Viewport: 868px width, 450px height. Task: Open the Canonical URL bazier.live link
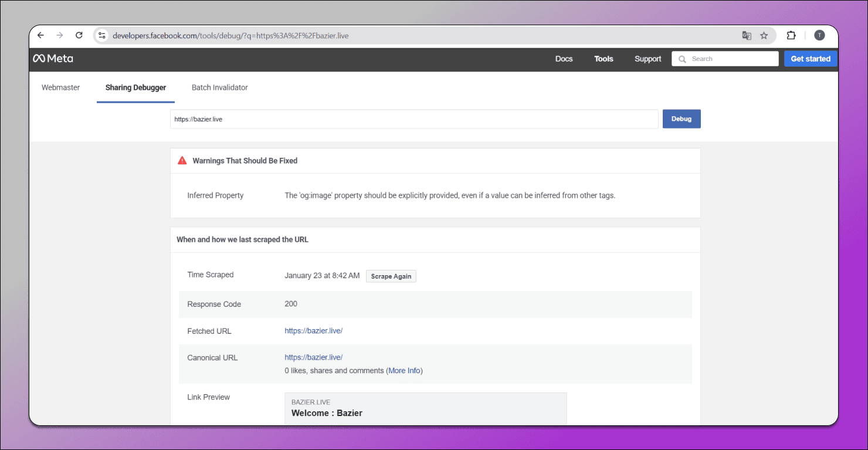[314, 357]
